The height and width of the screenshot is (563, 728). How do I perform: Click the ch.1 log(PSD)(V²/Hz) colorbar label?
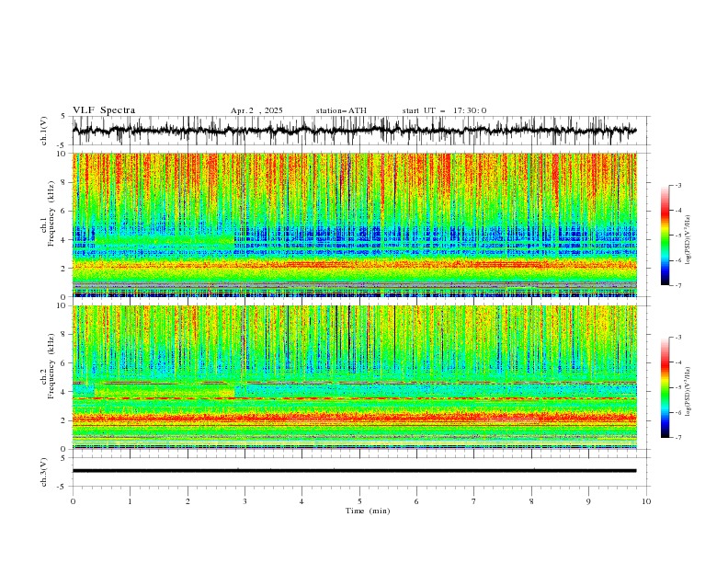point(688,240)
